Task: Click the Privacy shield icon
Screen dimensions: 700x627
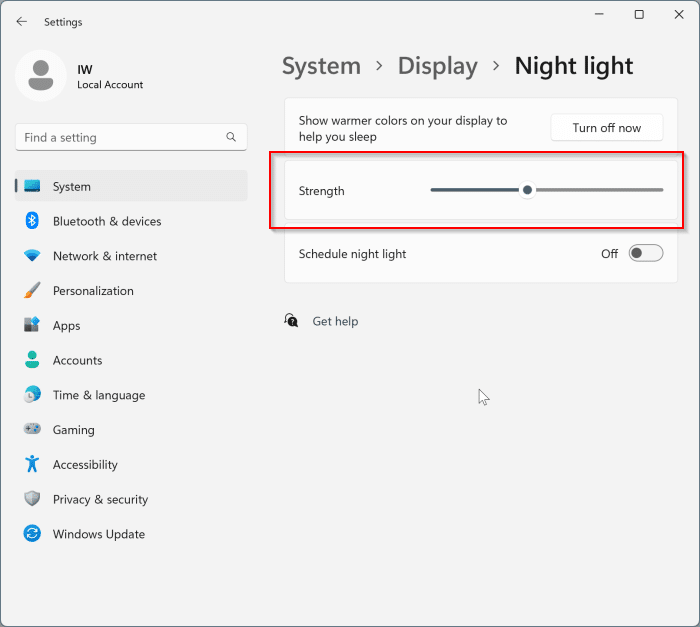Action: [x=32, y=498]
